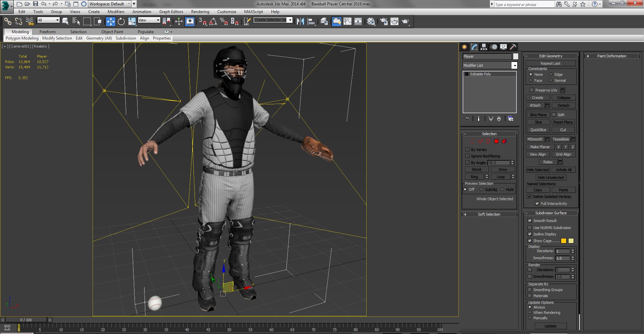Select the Select and Link tool

(8, 21)
